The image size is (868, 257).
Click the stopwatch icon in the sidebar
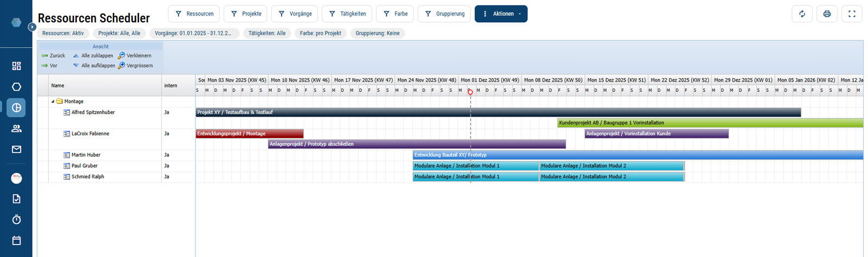tap(16, 220)
